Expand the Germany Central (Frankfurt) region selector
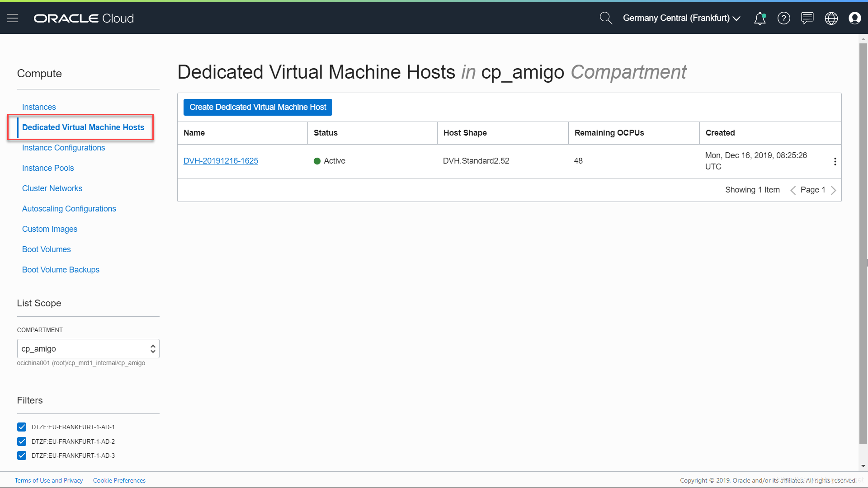868x488 pixels. tap(682, 18)
